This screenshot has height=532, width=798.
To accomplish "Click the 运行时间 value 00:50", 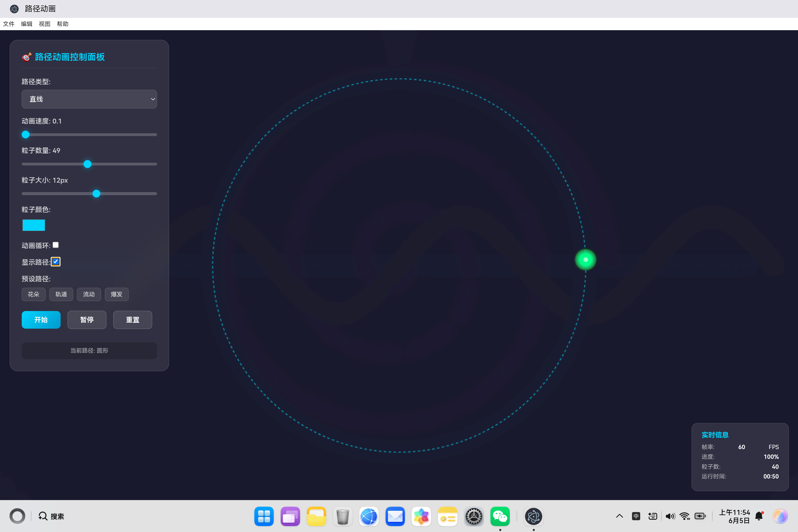I will pos(771,476).
